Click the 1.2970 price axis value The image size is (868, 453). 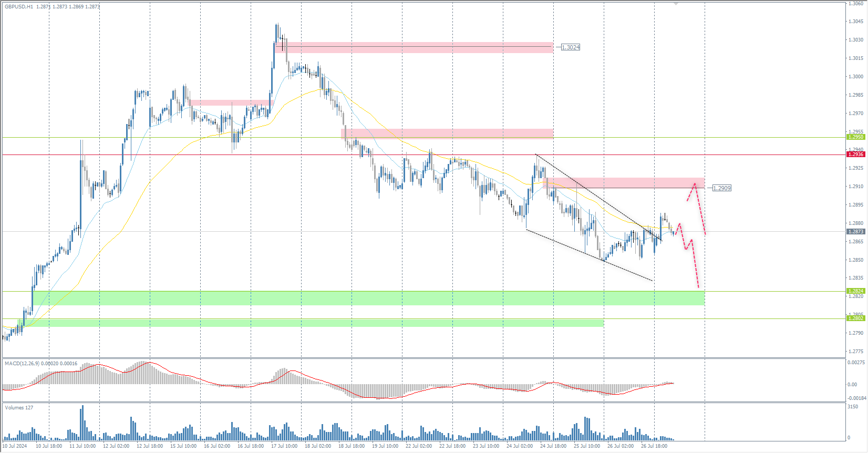[x=856, y=114]
